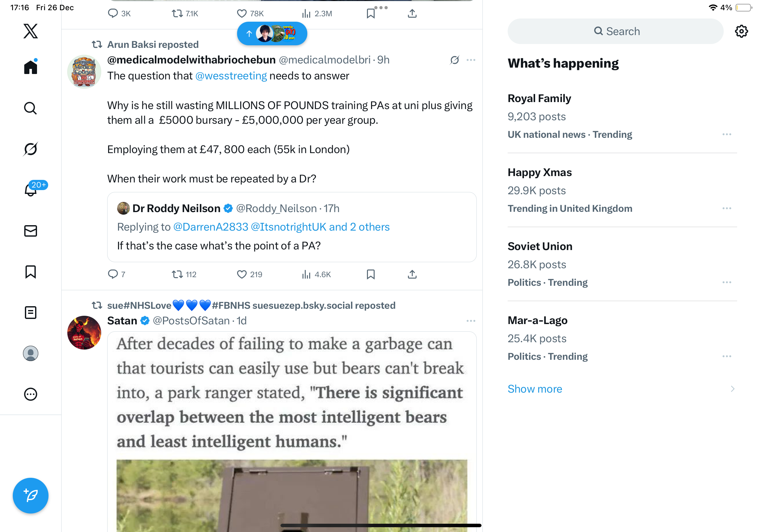Open the Bookmarks sidebar tab
Screen dimensions: 762x532
31,272
